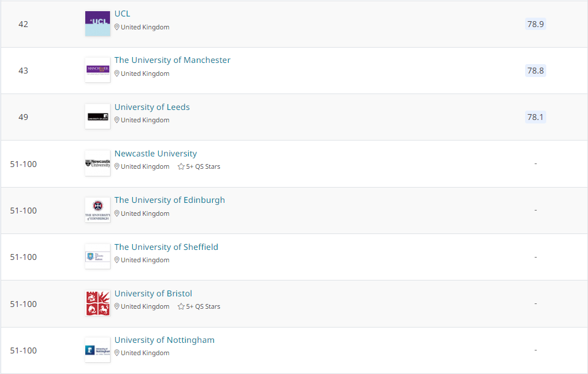Click the University of Nottingham logo
Viewport: 588px width, 374px height.
coord(98,350)
